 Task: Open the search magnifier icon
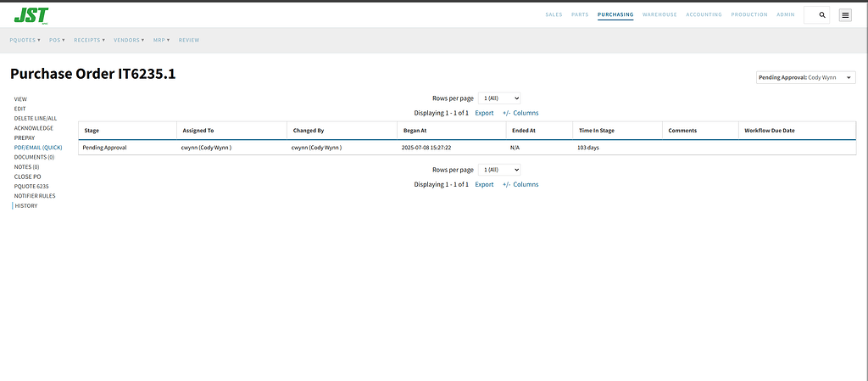tap(822, 15)
